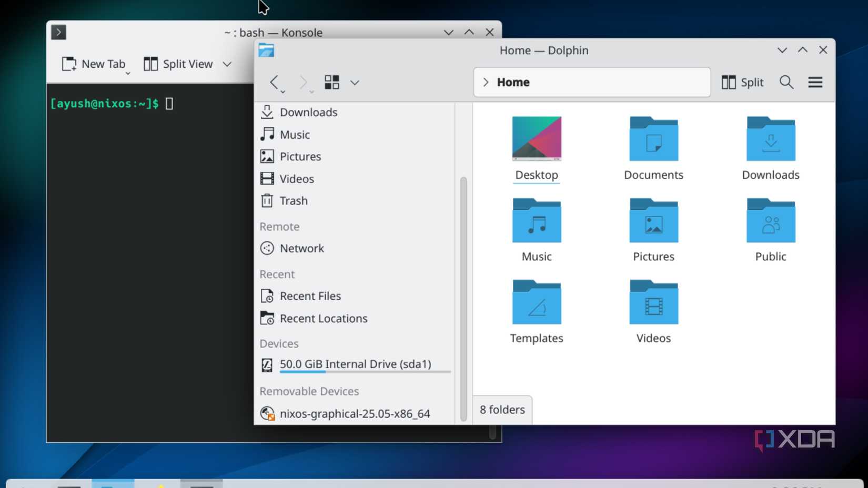Go forward in Dolphin navigation

[x=302, y=82]
